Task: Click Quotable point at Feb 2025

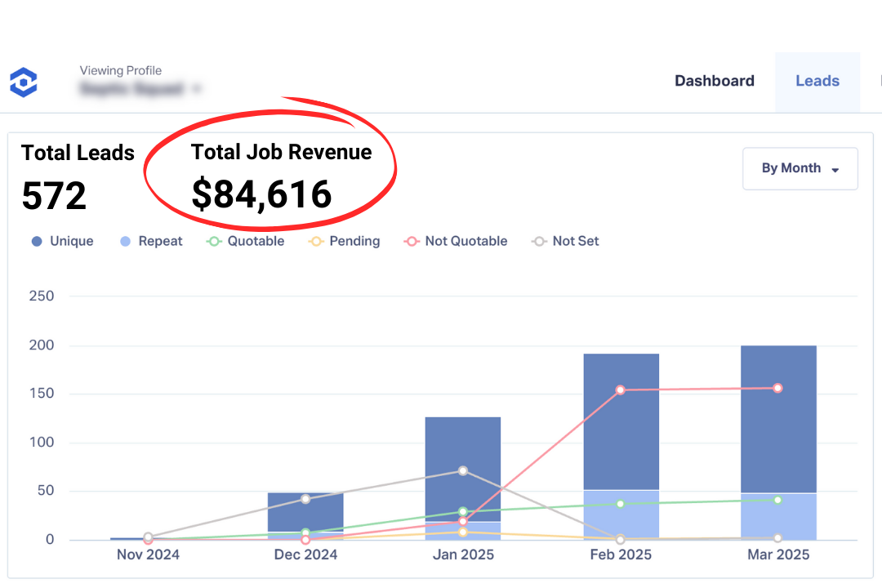Action: tap(621, 504)
